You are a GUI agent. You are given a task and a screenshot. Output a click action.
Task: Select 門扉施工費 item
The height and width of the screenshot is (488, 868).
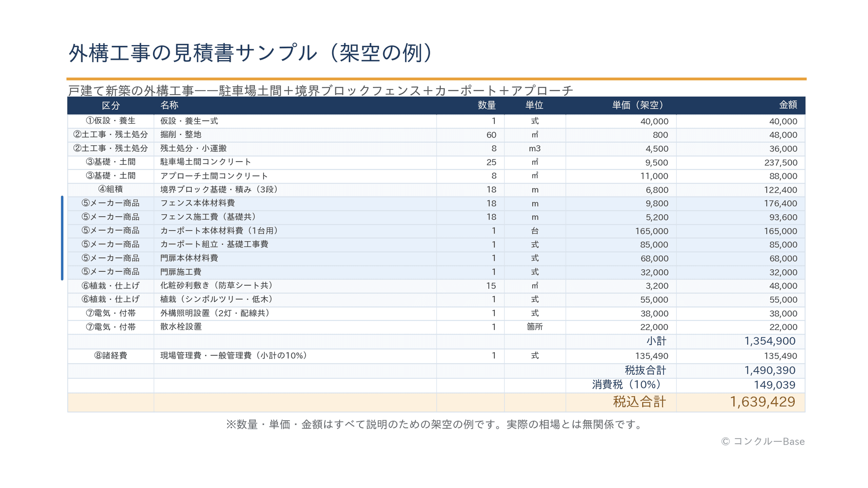click(x=180, y=272)
